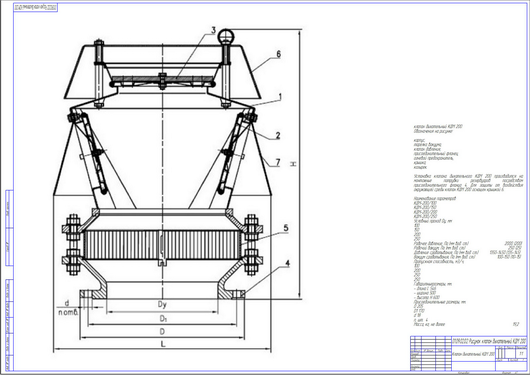Viewport: 530px width, 375px height.
Task: Select the L overall length dimension label
Action: coord(163,345)
